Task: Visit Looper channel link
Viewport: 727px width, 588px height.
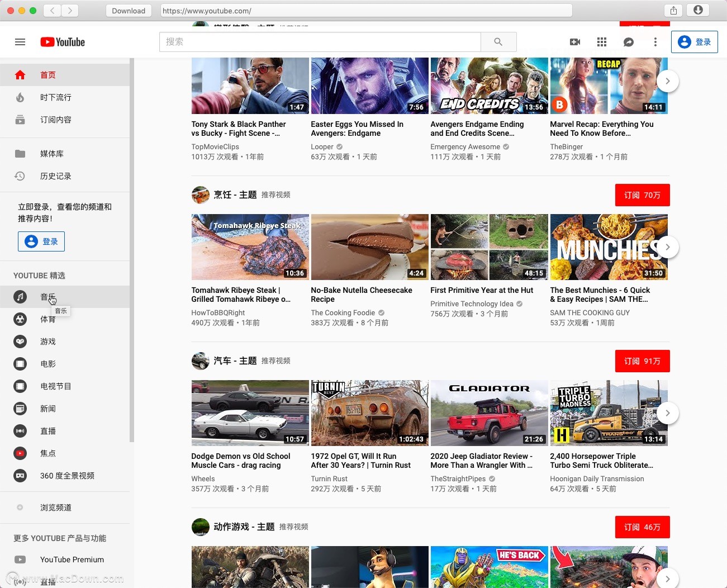Action: [322, 147]
